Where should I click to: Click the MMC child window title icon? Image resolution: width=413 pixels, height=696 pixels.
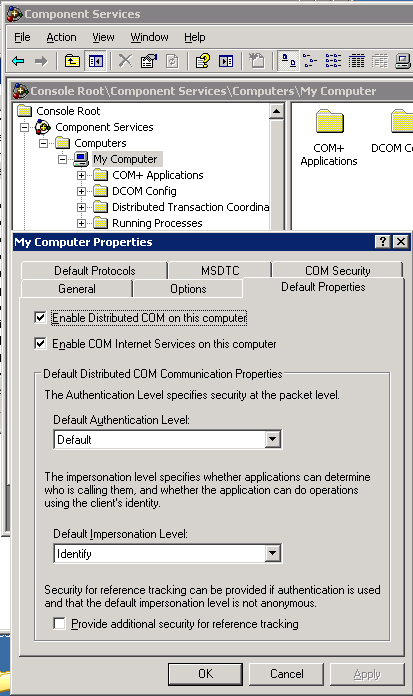click(20, 91)
